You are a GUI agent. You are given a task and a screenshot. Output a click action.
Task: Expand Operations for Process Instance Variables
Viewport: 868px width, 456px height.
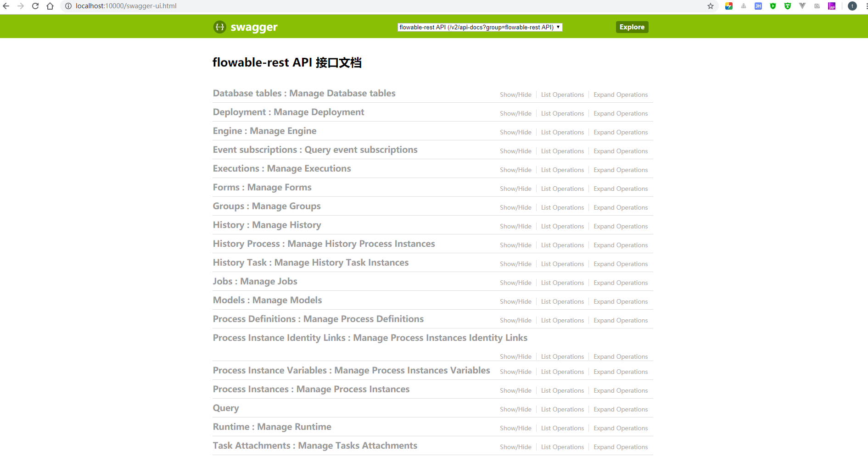621,372
